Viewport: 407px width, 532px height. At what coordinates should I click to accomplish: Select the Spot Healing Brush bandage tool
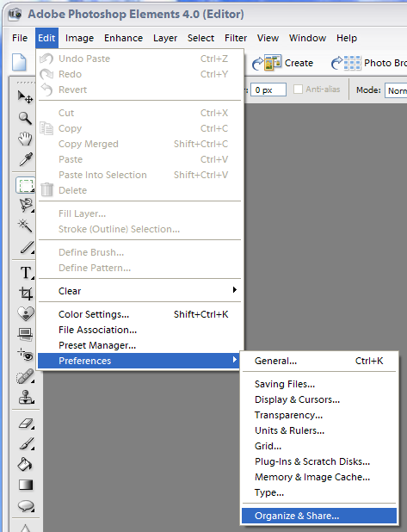26,376
